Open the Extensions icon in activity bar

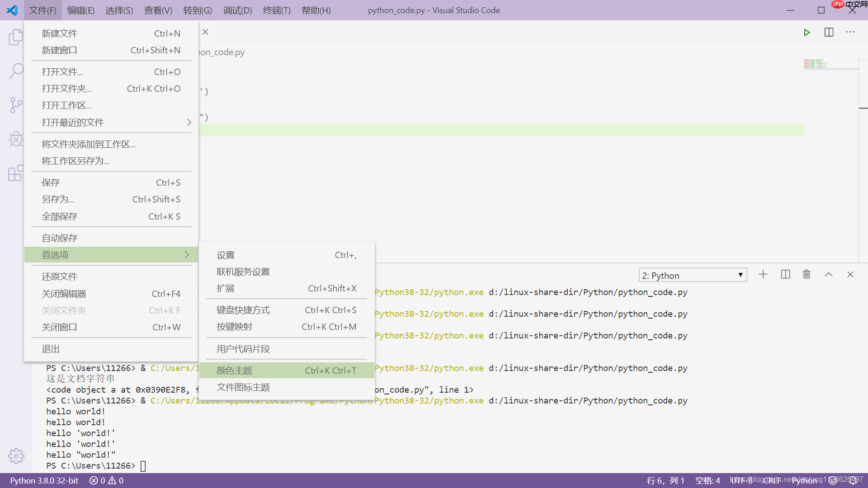pos(16,173)
